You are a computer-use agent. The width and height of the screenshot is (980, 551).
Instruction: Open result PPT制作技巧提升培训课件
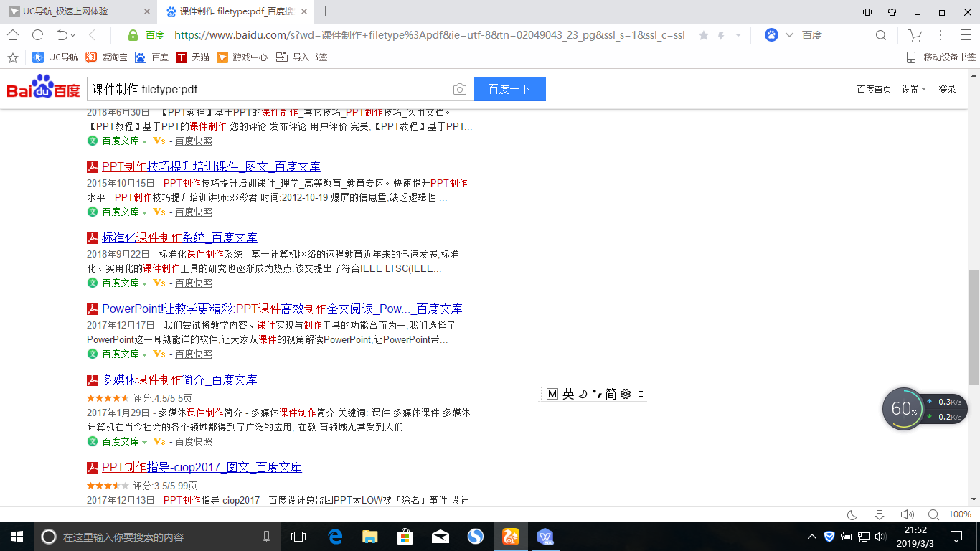(x=211, y=166)
